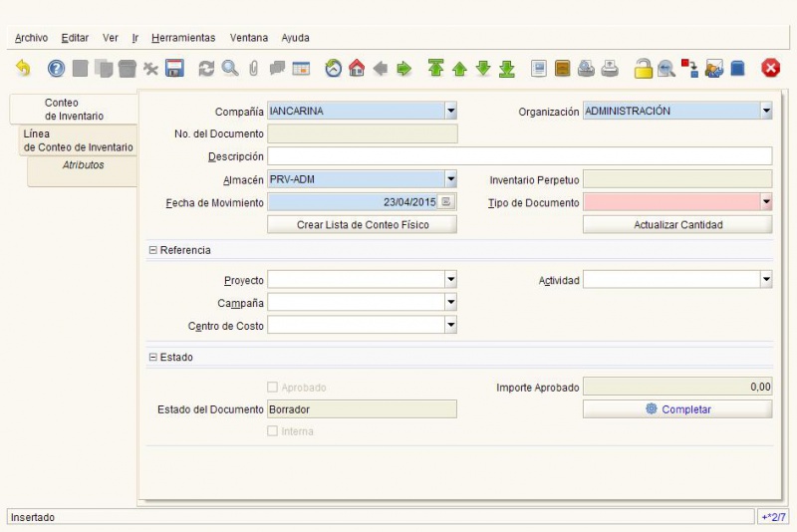The width and height of the screenshot is (797, 532).
Task: Open the Archivo menu
Action: pos(32,38)
